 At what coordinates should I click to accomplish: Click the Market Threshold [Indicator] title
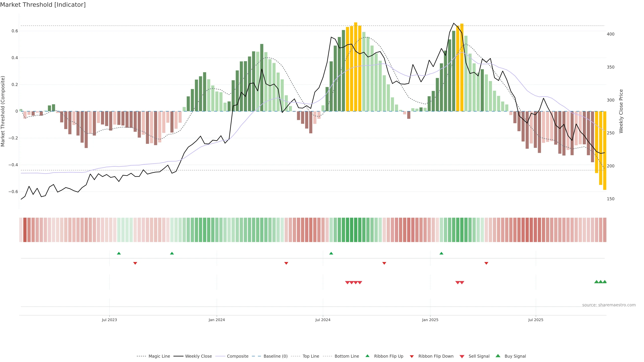point(43,5)
